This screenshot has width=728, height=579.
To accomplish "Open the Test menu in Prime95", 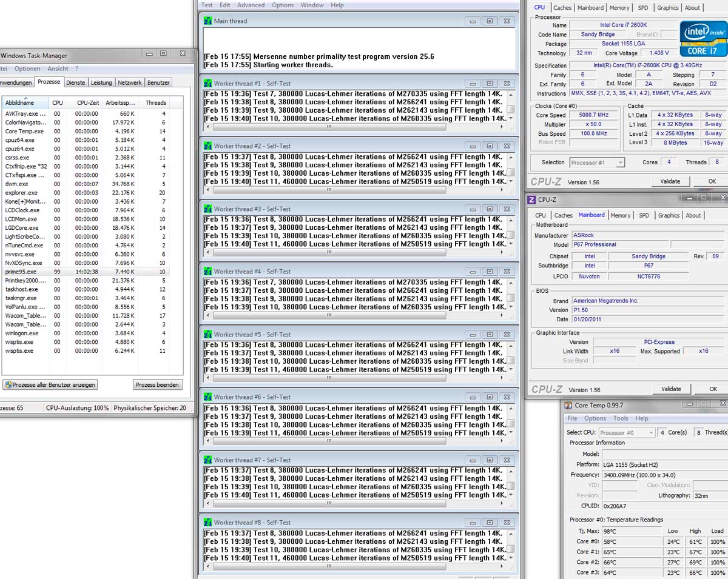I will click(207, 5).
